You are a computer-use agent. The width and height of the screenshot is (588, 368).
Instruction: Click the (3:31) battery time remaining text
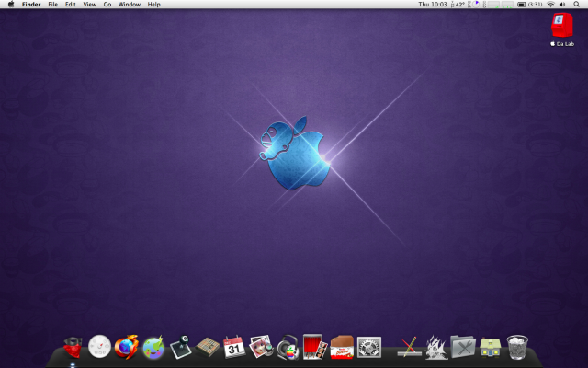[535, 5]
